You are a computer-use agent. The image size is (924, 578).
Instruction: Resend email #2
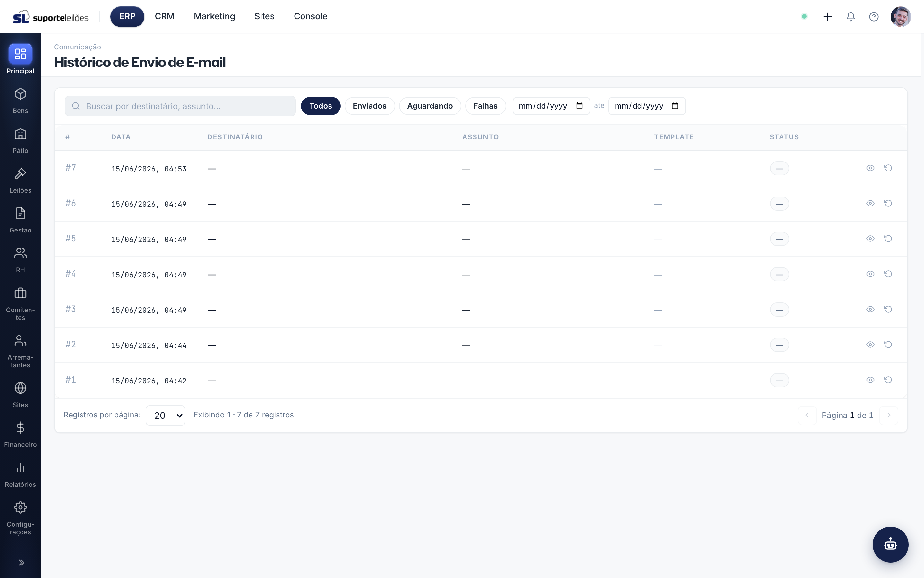888,345
